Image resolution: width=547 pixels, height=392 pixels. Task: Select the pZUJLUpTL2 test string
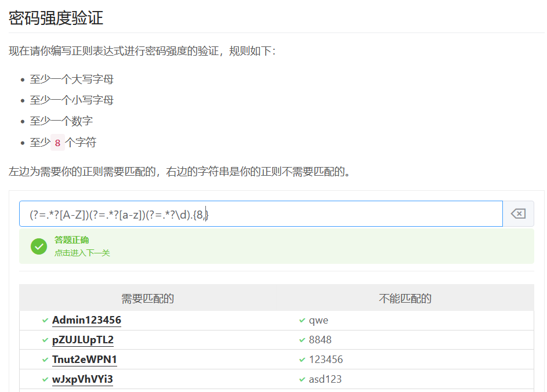83,340
